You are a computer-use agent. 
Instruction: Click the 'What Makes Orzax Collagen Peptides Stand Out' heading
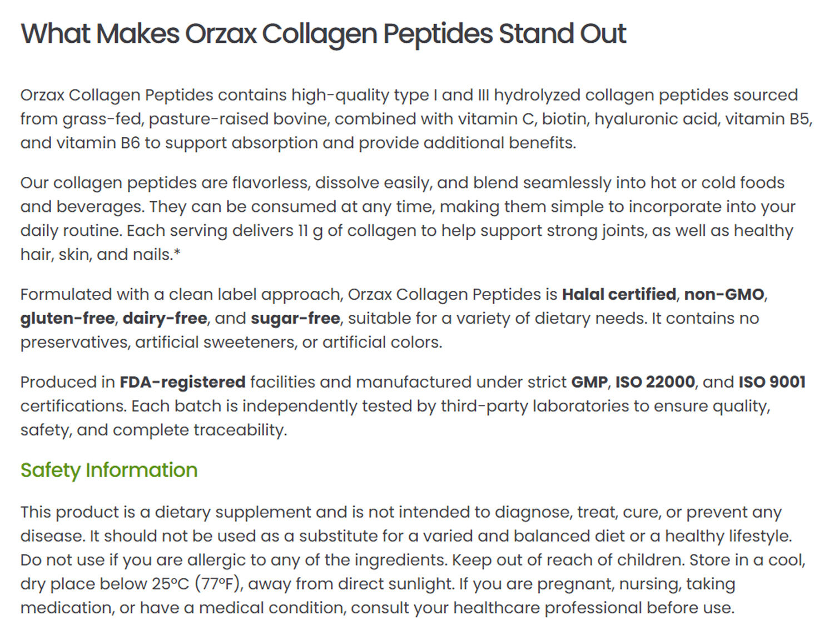pyautogui.click(x=323, y=34)
